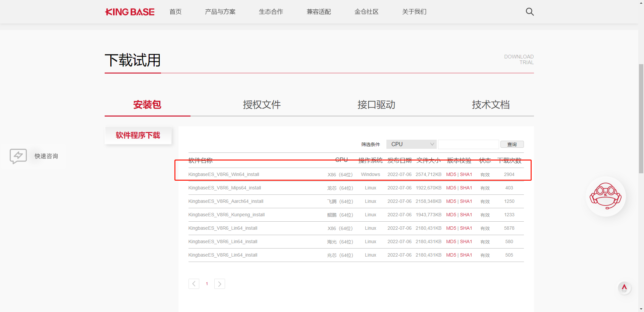Image resolution: width=644 pixels, height=312 pixels.
Task: Open 产品与方案 menu
Action: (x=220, y=12)
